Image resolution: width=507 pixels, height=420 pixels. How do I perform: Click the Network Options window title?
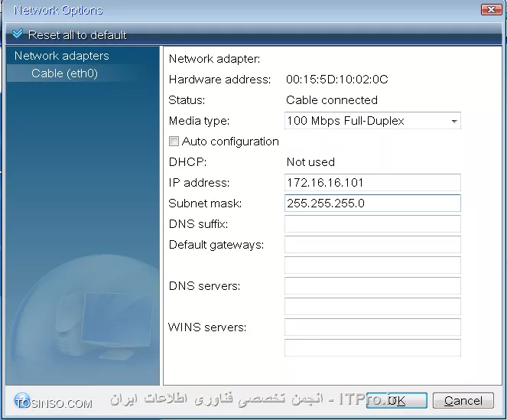[x=58, y=11]
